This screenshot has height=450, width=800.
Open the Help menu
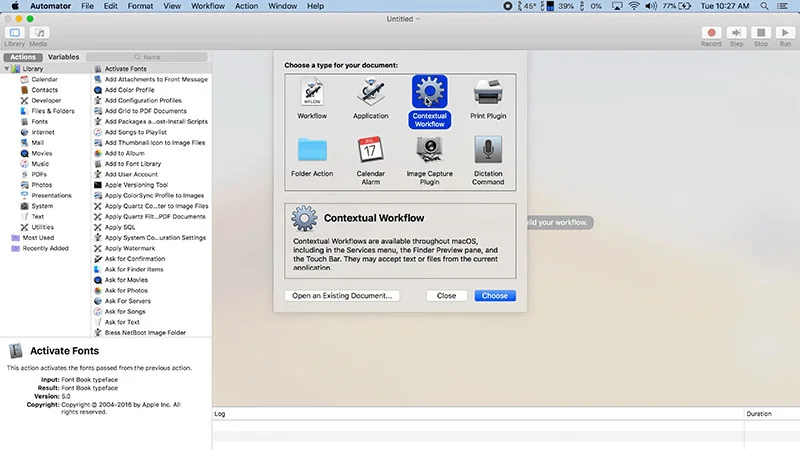pos(315,6)
